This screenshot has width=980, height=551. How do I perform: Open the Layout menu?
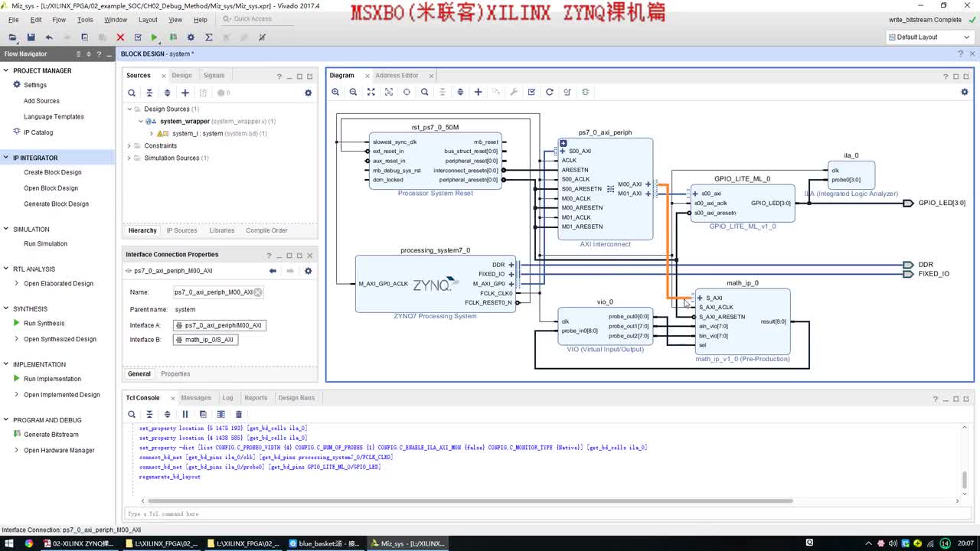[x=148, y=20]
